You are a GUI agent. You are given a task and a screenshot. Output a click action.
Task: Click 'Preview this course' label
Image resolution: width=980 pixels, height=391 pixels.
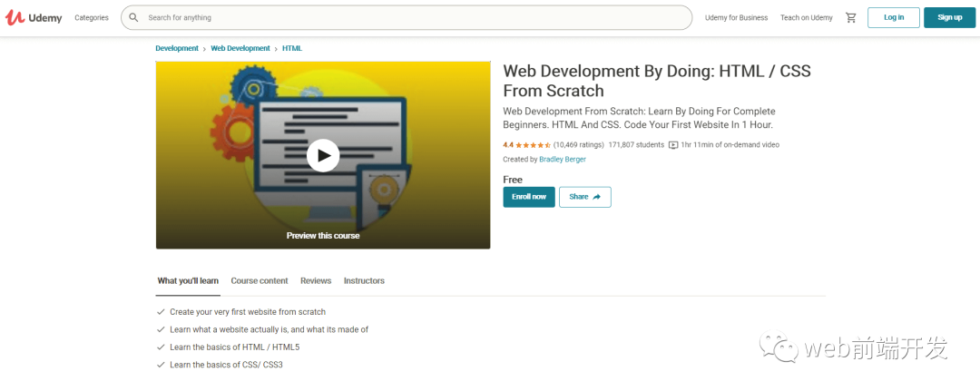click(323, 236)
